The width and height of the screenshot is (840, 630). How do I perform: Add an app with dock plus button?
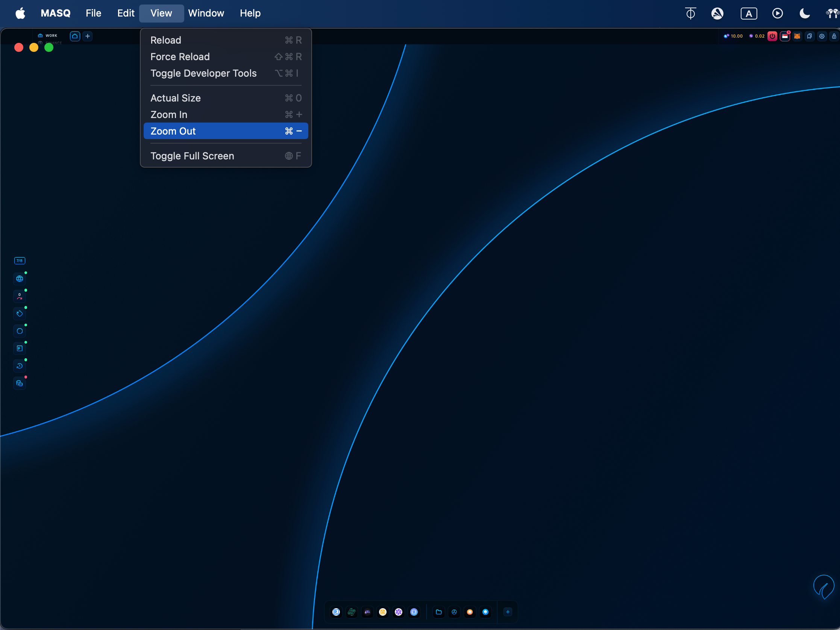tap(508, 612)
